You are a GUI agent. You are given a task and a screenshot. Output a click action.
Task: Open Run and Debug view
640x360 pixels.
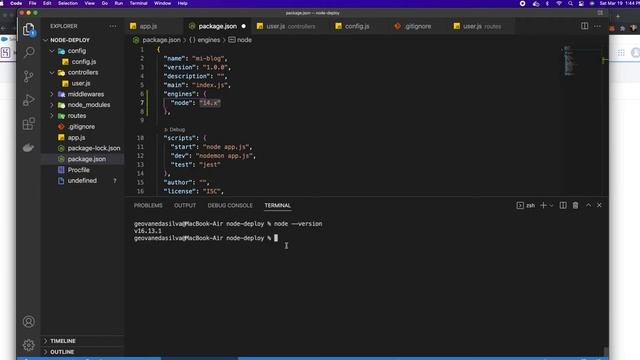click(29, 100)
